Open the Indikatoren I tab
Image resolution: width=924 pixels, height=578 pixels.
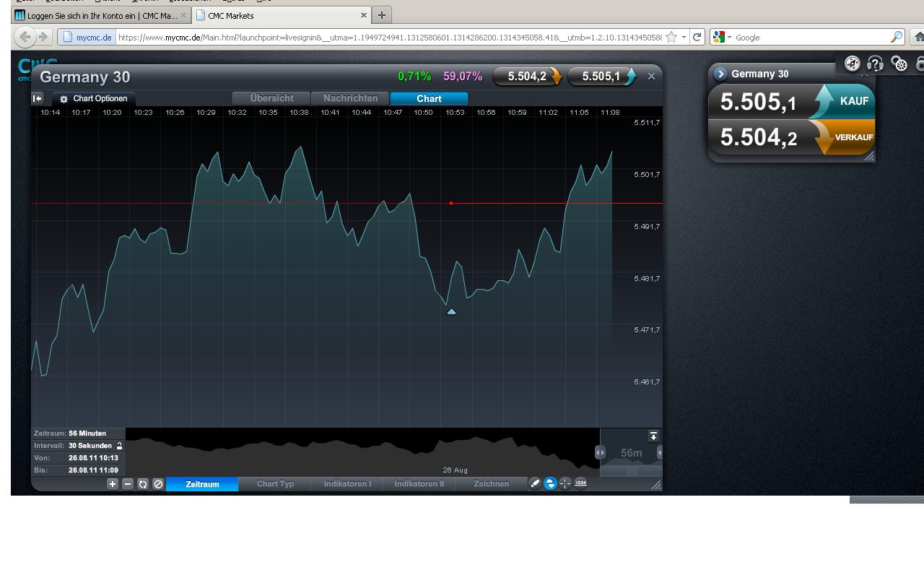(x=347, y=484)
